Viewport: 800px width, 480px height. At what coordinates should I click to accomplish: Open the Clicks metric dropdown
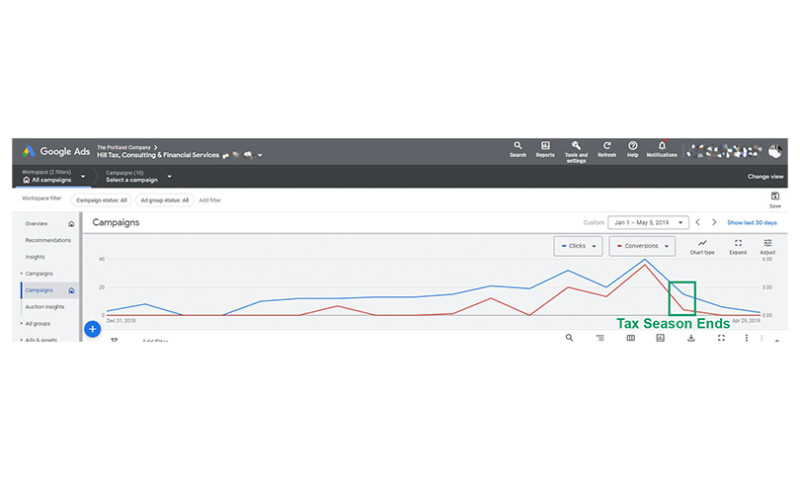tap(578, 246)
